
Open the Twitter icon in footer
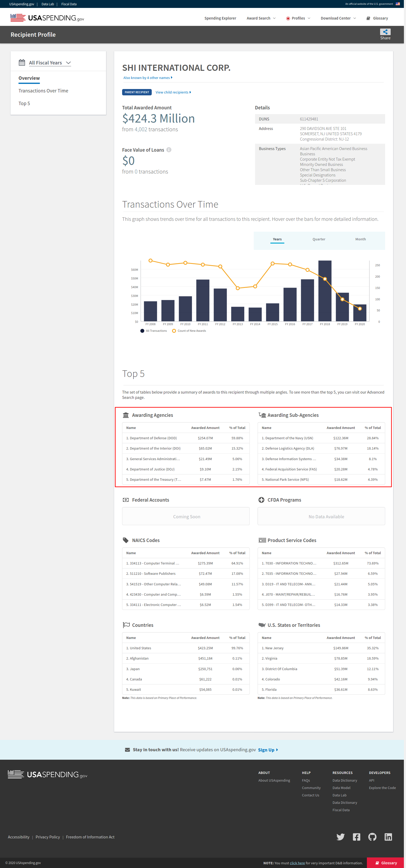341,837
